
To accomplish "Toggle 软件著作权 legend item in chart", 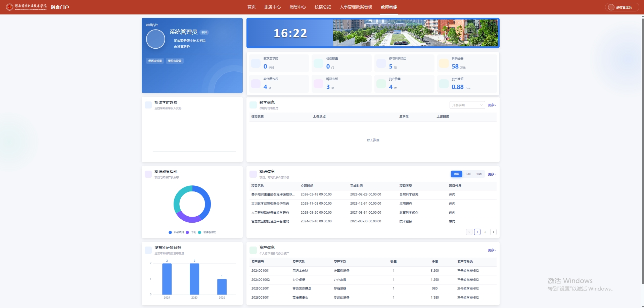I will click(207, 232).
